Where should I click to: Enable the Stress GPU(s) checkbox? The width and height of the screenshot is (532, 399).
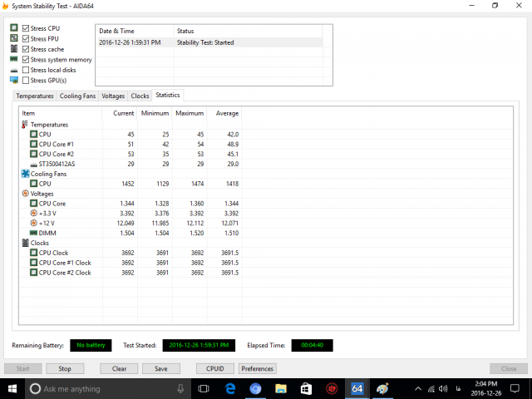point(27,81)
